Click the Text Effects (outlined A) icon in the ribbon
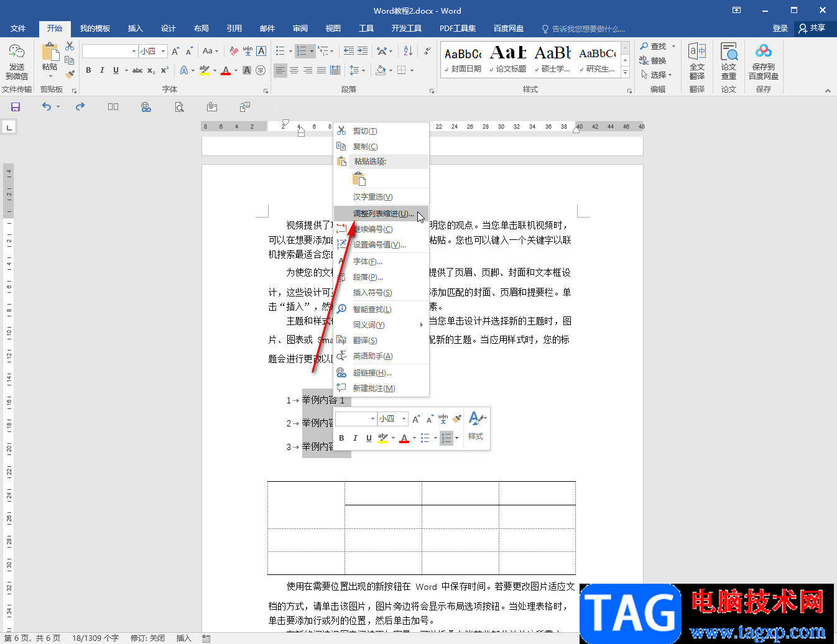The height and width of the screenshot is (644, 837). click(184, 70)
